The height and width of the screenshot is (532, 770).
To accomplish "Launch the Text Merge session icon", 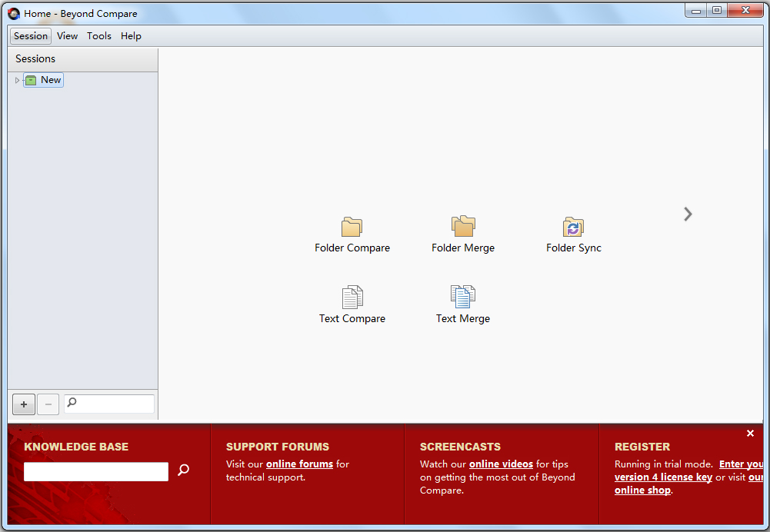I will (x=462, y=298).
